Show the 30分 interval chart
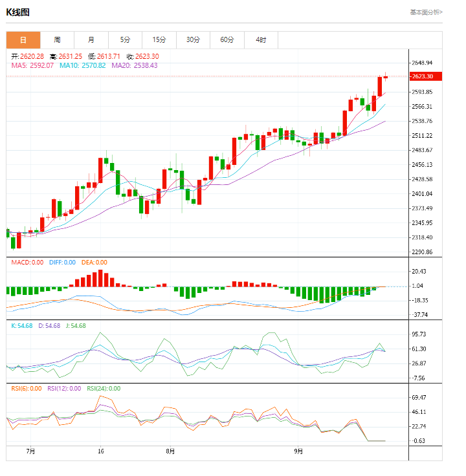 click(x=193, y=40)
